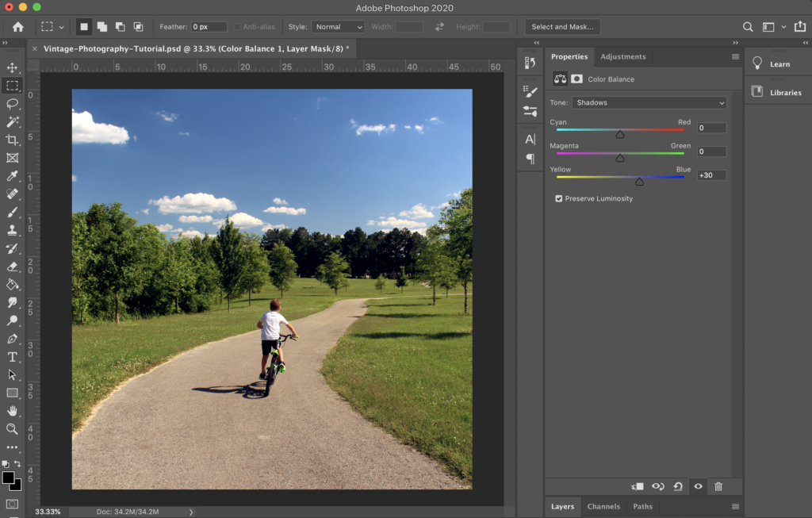
Task: Switch to the Channels tab
Action: (x=603, y=507)
